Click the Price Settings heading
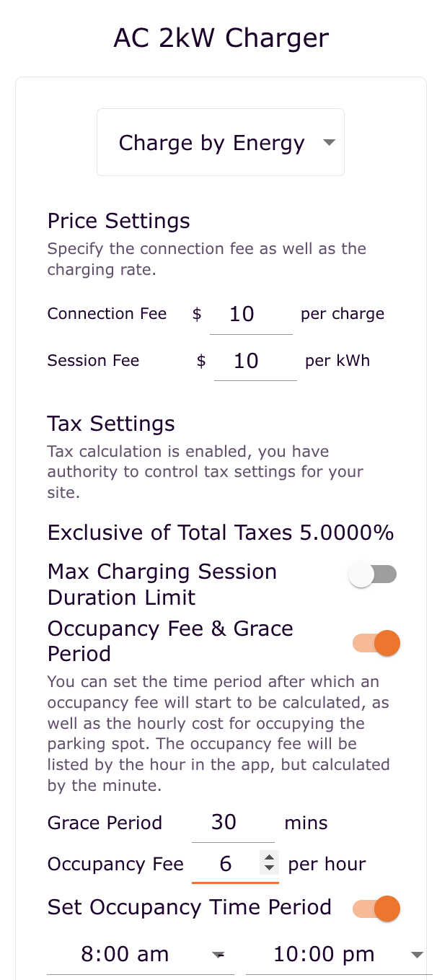The width and height of the screenshot is (437, 980). pos(118,221)
